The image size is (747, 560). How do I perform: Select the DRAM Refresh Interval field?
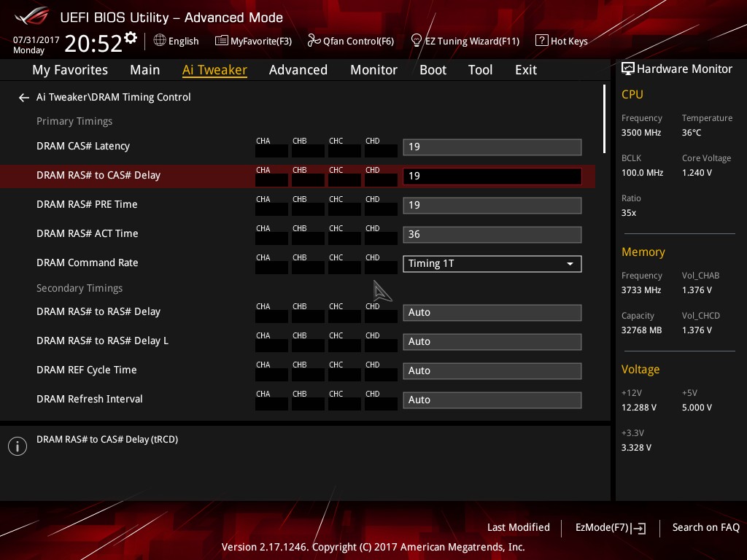click(492, 400)
